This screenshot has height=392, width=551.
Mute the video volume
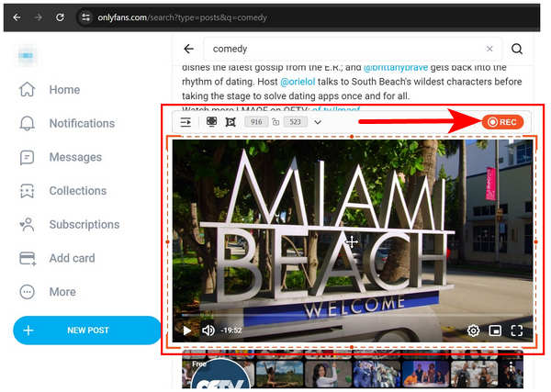pos(208,330)
